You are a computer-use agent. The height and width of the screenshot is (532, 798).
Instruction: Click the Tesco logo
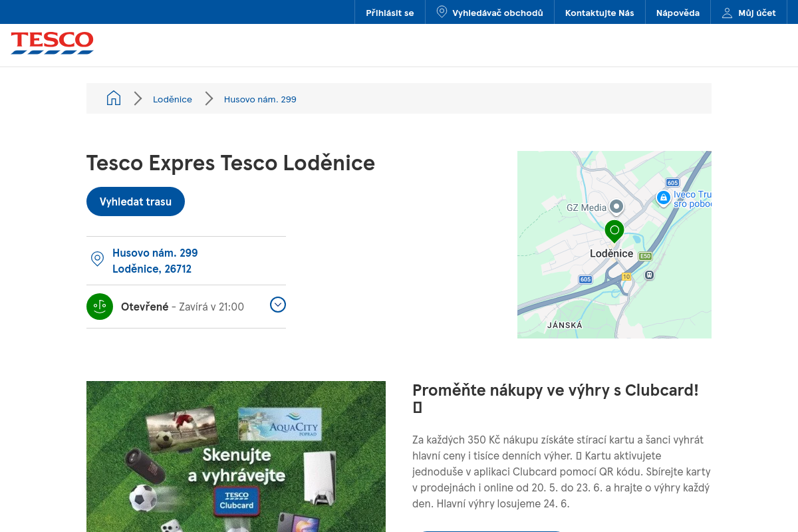[x=52, y=43]
